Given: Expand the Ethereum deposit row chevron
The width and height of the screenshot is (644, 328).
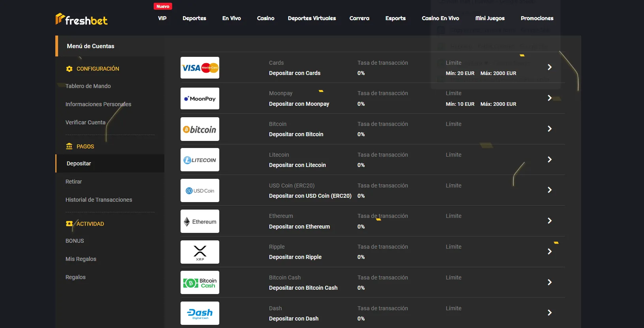Looking at the screenshot, I should click(550, 221).
